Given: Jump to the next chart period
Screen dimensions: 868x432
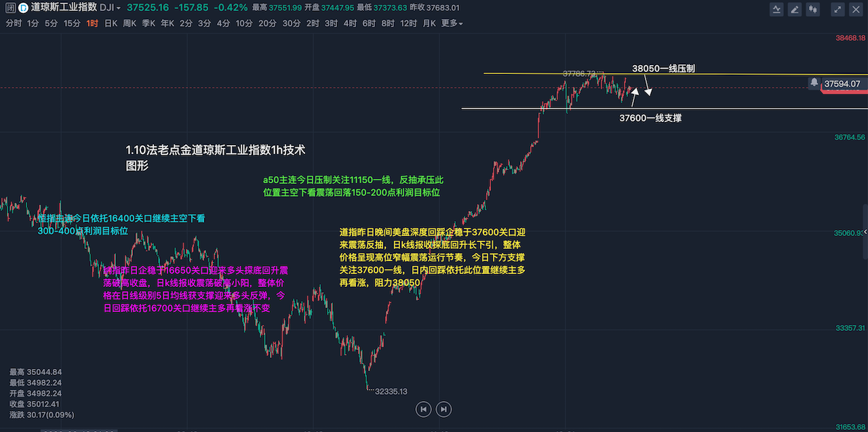Looking at the screenshot, I should (443, 409).
